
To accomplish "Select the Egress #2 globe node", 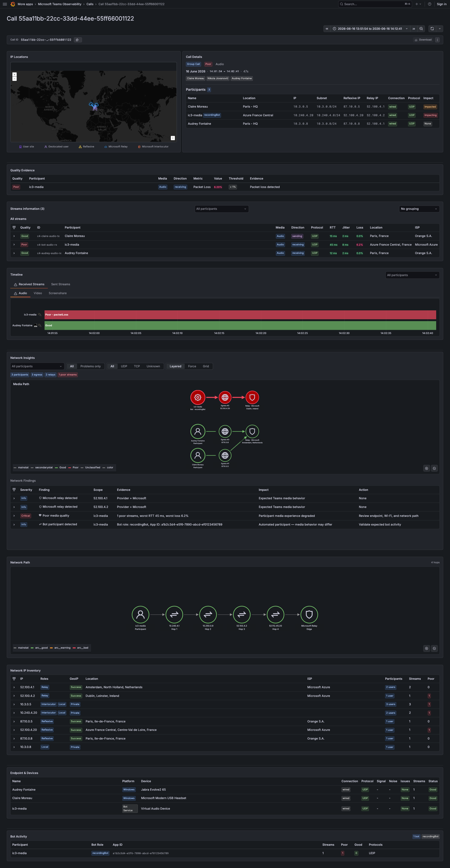I will point(225,397).
